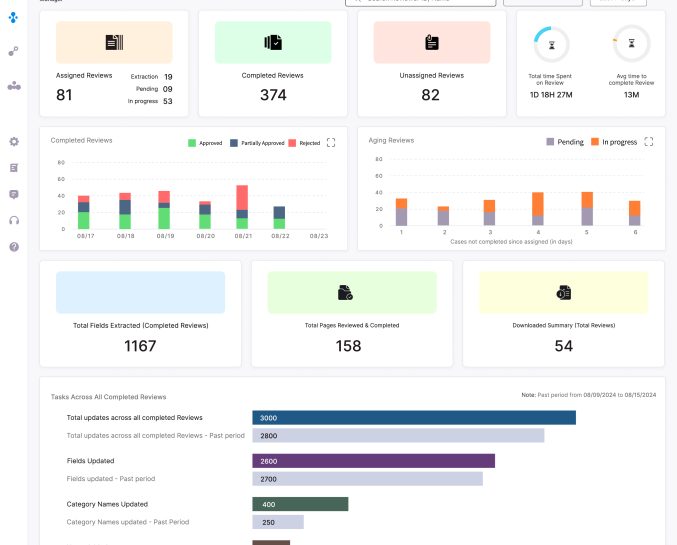Click the Total time Spent progress ring
This screenshot has width=677, height=545.
point(550,43)
